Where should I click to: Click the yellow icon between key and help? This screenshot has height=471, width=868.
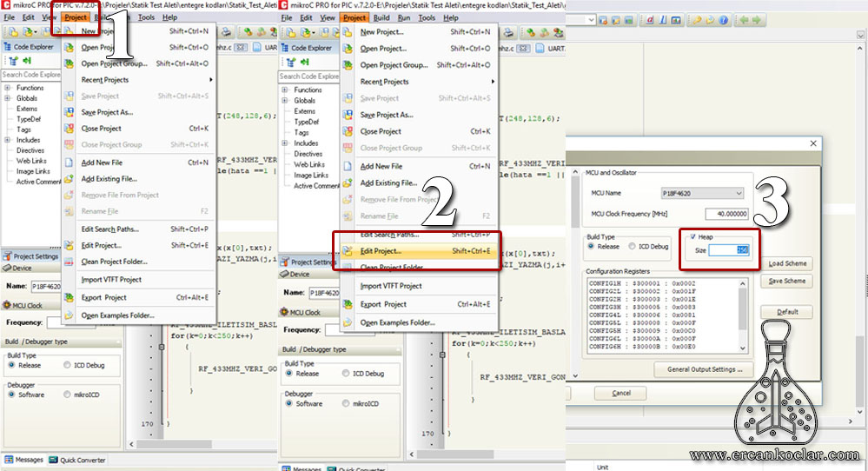(x=710, y=21)
